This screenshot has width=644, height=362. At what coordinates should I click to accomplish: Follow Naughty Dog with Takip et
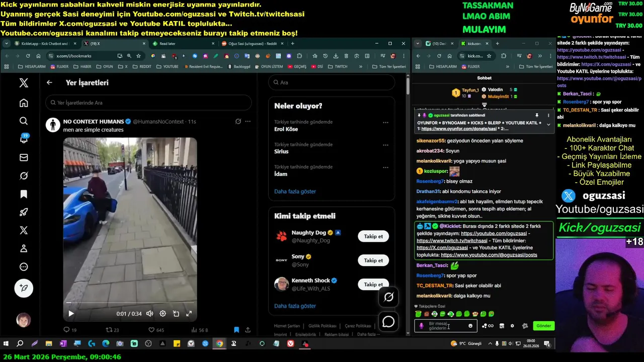coord(373,236)
